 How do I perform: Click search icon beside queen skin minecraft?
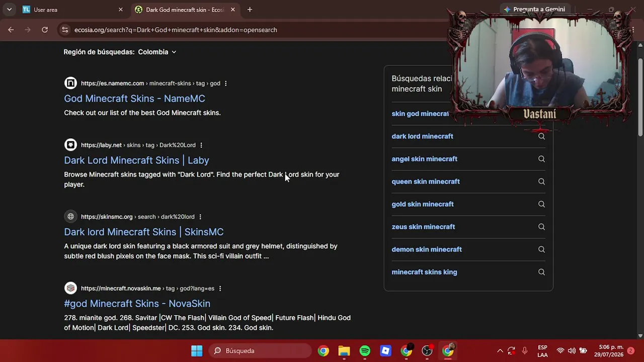coord(541,182)
